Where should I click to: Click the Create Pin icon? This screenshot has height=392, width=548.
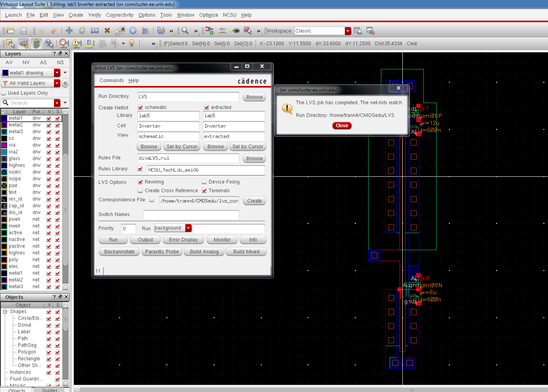click(x=235, y=31)
